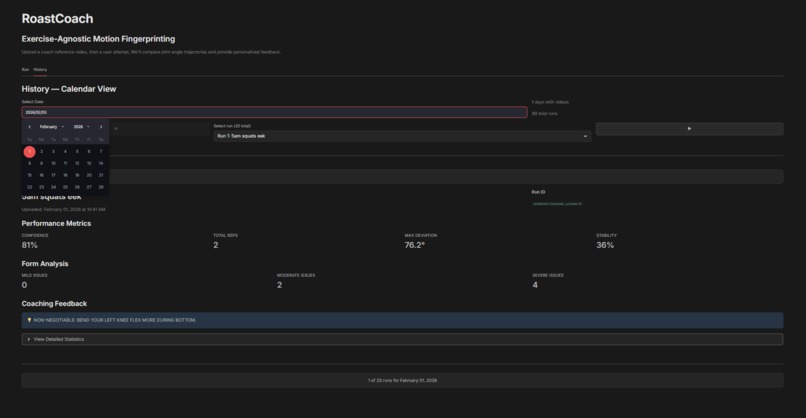The height and width of the screenshot is (418, 806).
Task: Click the severe issues count 4
Action: pos(535,285)
